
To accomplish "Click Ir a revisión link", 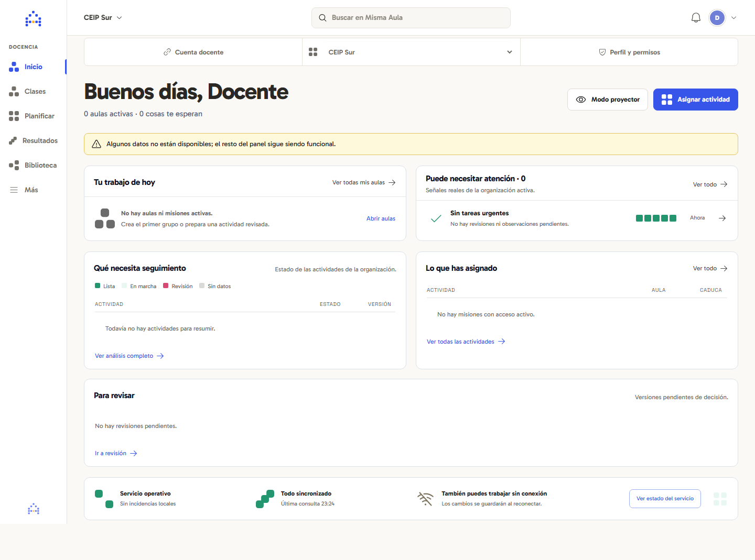I will tap(116, 453).
